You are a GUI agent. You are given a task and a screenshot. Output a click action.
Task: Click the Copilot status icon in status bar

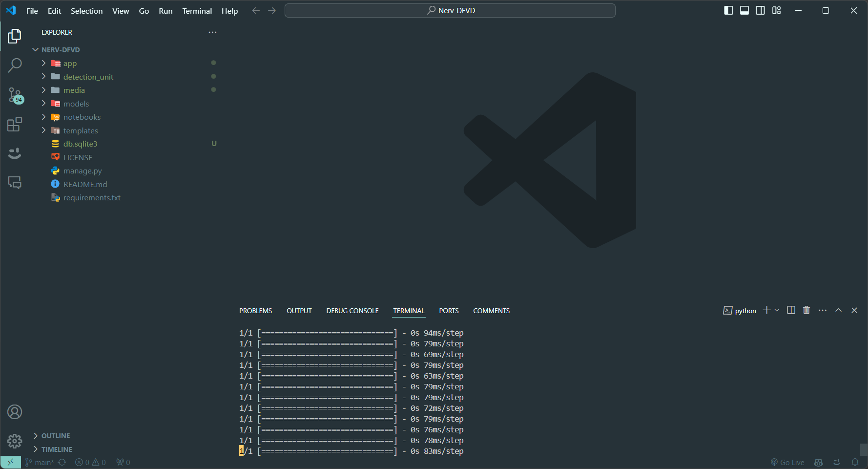[x=819, y=462]
